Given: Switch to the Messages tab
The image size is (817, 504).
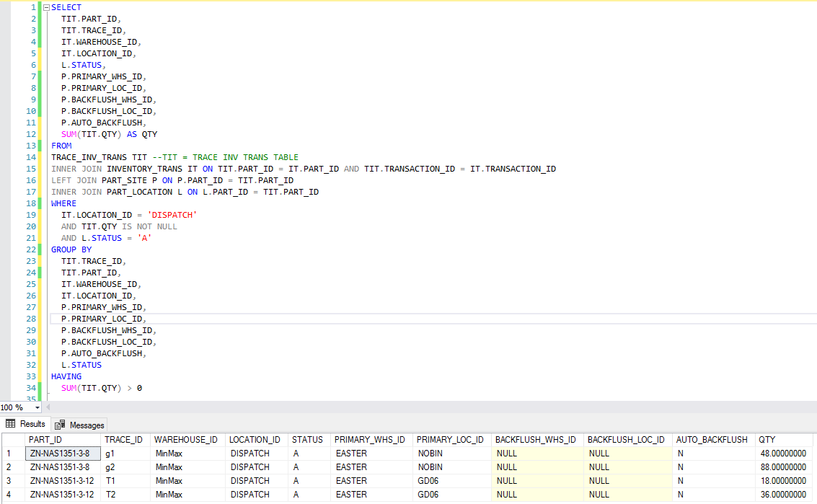Looking at the screenshot, I should tap(79, 425).
